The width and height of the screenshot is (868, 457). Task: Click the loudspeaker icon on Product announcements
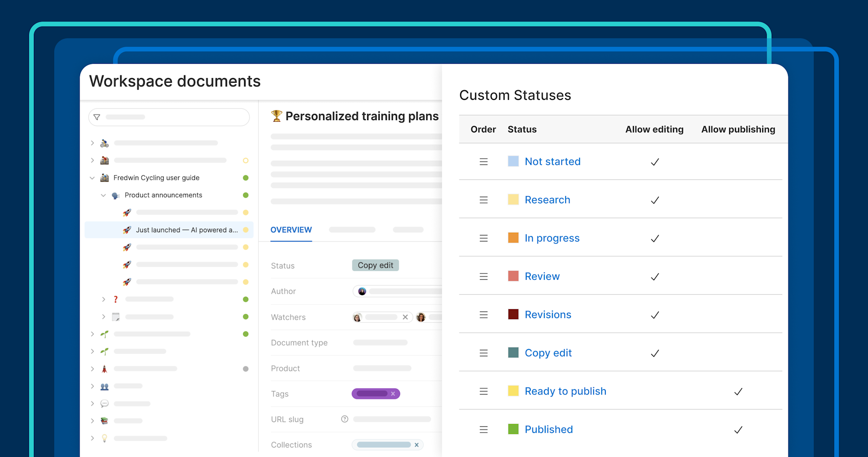(x=115, y=195)
